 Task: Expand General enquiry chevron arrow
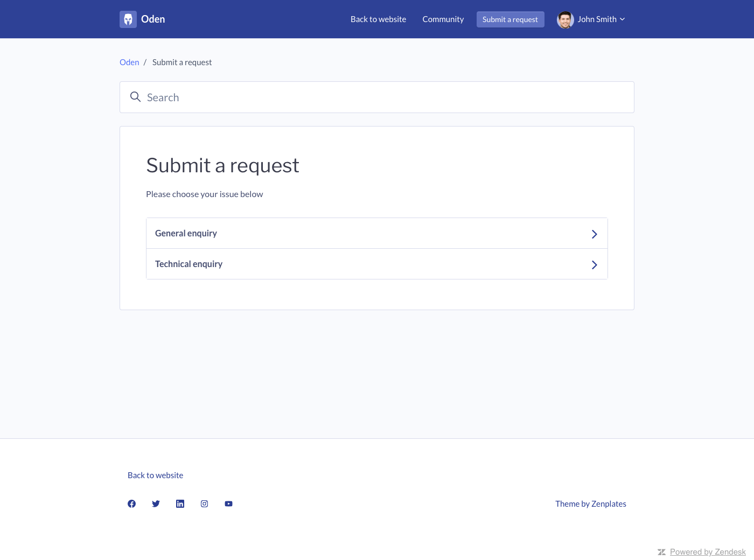[x=594, y=234]
